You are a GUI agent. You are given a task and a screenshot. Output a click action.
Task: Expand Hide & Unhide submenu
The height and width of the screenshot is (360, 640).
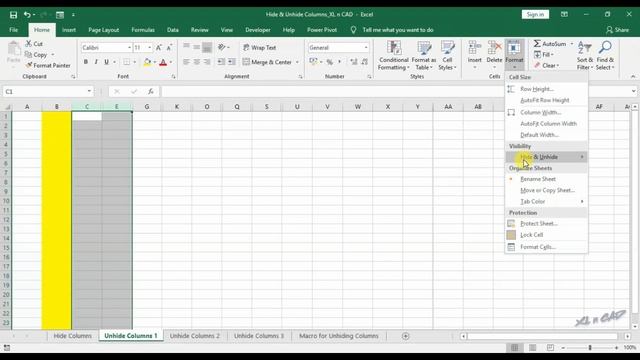tap(547, 157)
